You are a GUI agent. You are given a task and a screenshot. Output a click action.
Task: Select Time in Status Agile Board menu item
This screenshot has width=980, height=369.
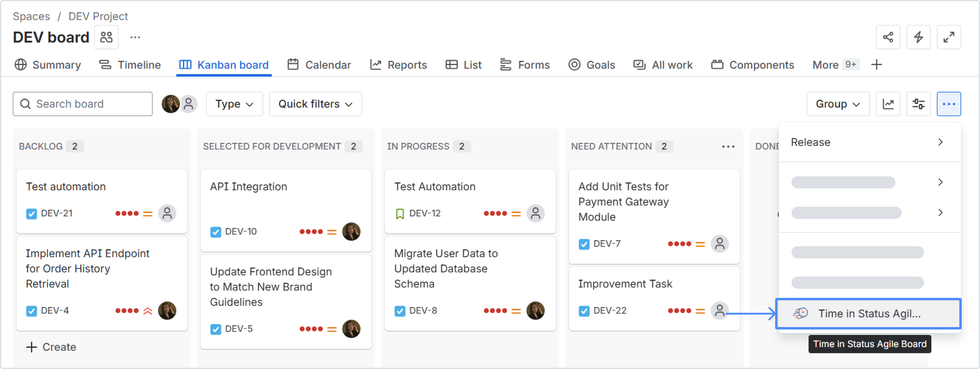click(x=868, y=313)
